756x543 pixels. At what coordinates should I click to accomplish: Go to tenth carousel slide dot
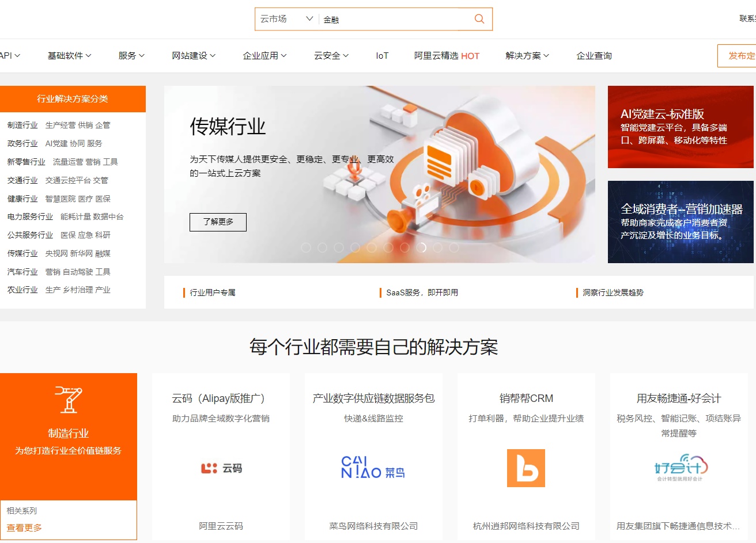point(454,247)
